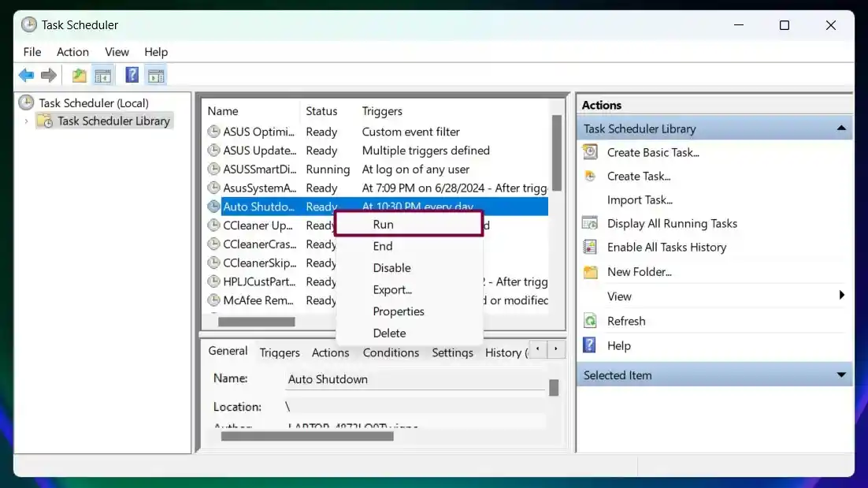Image resolution: width=868 pixels, height=488 pixels.
Task: Click the Task Scheduler (Local) clock icon
Action: coord(26,102)
